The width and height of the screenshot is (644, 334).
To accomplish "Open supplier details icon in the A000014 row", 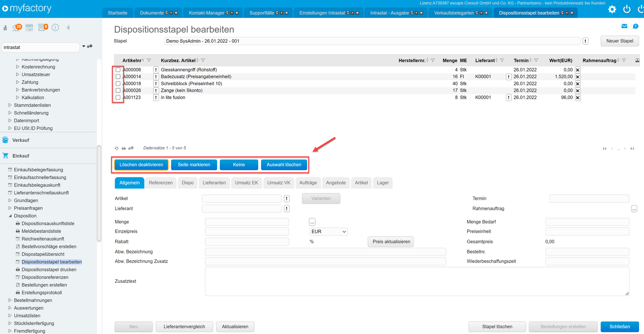I will 509,77.
